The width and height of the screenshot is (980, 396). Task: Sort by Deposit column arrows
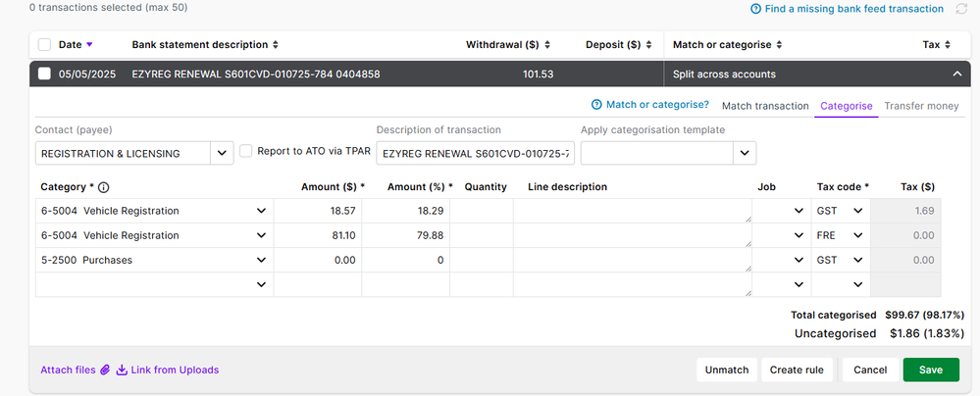[x=648, y=45]
